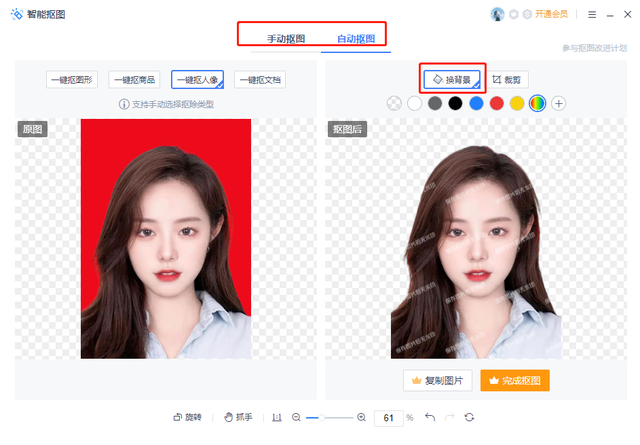Select 一键抠图形 mode

click(x=72, y=80)
